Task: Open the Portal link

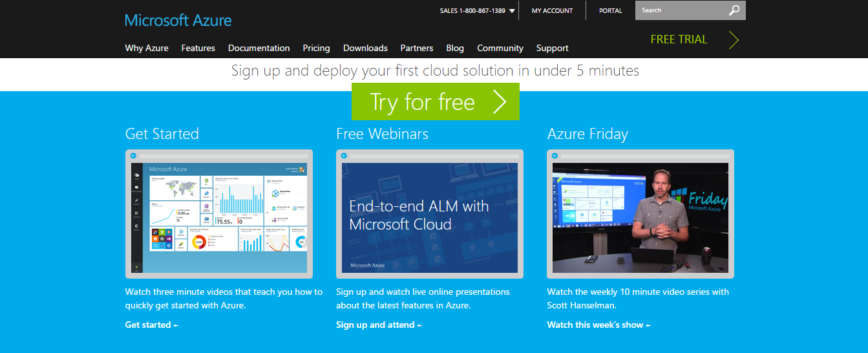Action: pos(611,11)
